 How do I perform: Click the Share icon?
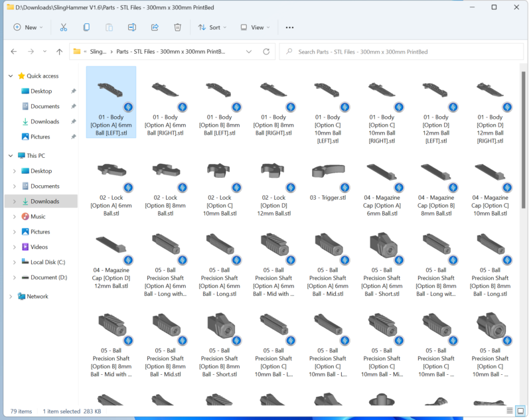[x=155, y=27]
